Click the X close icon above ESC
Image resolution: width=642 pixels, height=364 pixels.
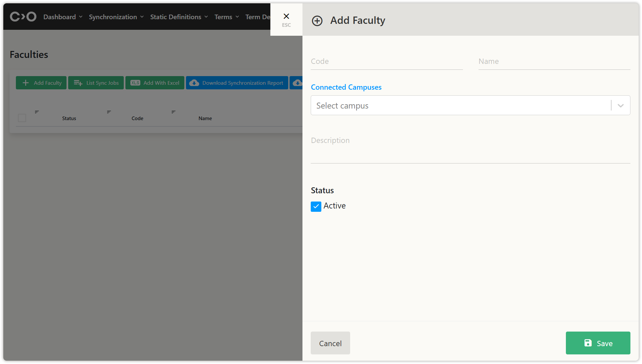point(286,16)
